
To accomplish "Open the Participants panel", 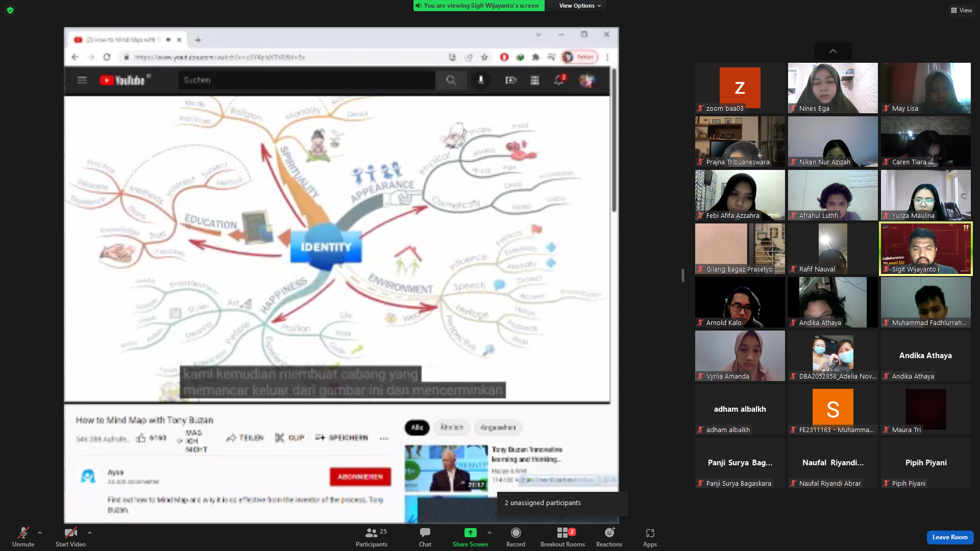I will (372, 537).
